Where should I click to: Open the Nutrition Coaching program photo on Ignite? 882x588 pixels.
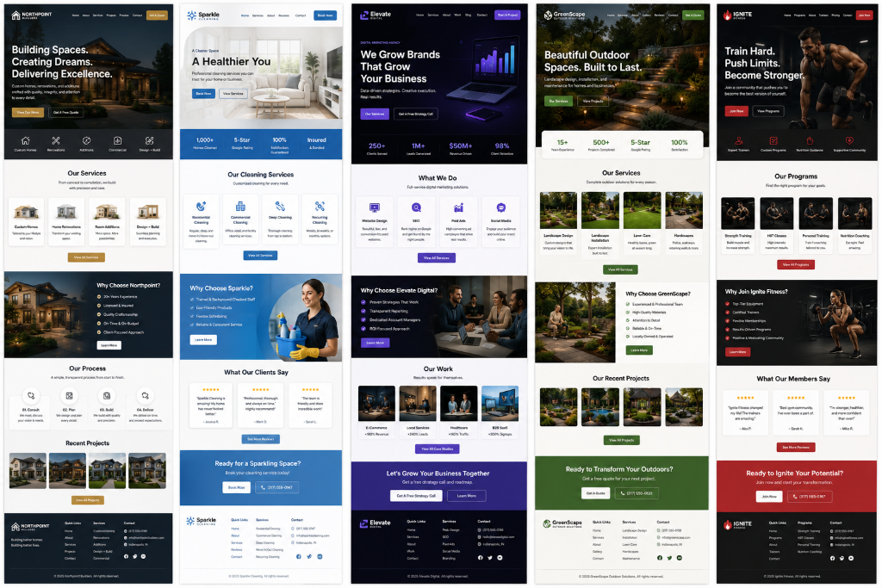tap(854, 213)
